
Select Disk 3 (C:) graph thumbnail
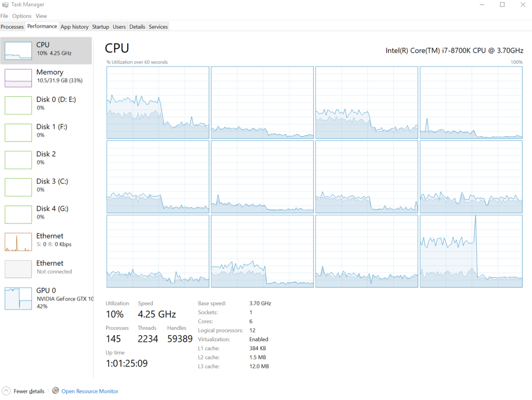[18, 187]
